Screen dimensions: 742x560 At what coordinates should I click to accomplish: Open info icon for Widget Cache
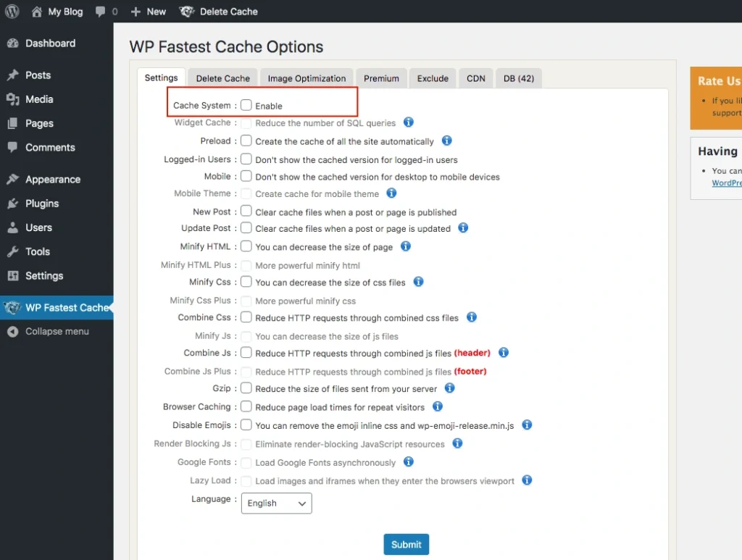click(409, 122)
